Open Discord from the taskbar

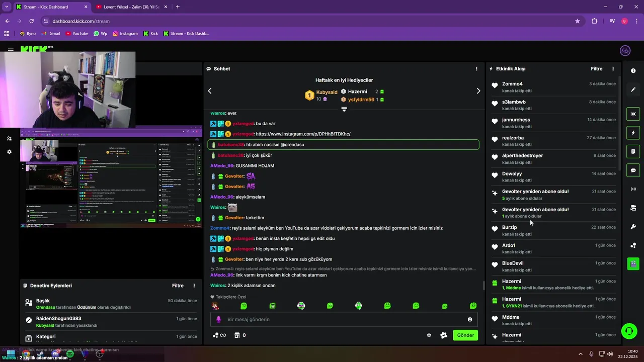[x=55, y=354]
